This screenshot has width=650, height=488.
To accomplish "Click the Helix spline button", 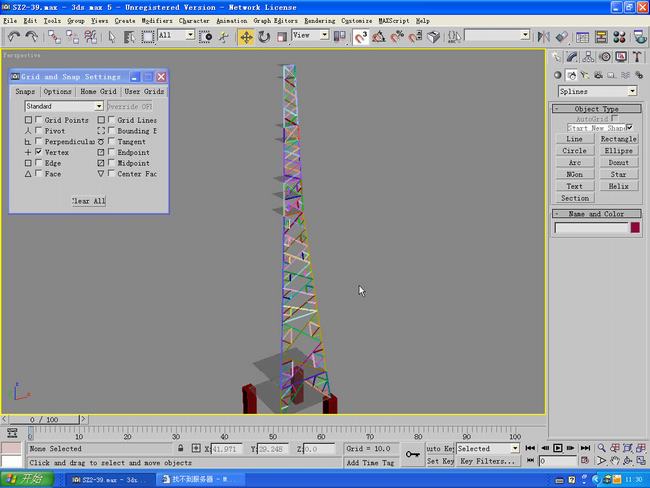I will [618, 186].
